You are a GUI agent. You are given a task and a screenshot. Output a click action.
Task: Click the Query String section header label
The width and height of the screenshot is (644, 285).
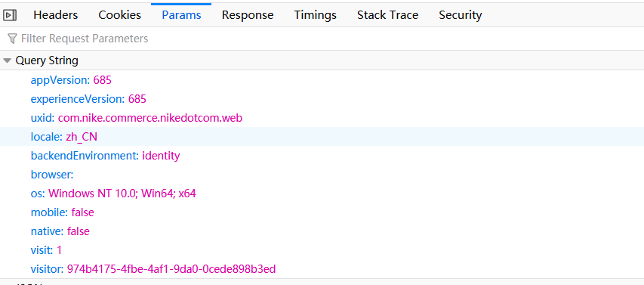click(x=47, y=60)
